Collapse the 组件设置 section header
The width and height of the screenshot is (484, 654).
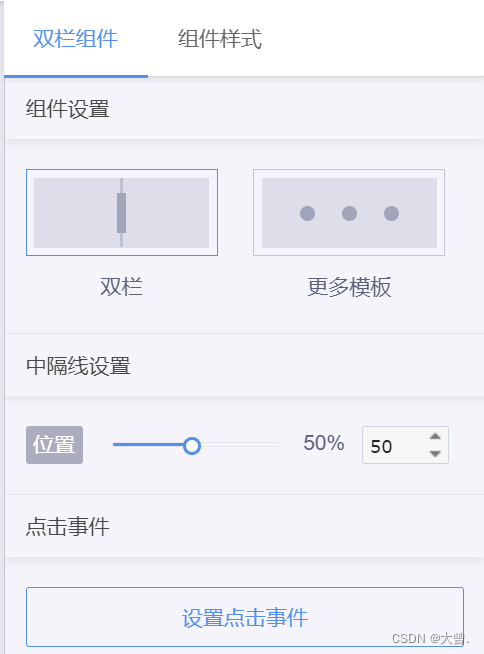pos(245,108)
